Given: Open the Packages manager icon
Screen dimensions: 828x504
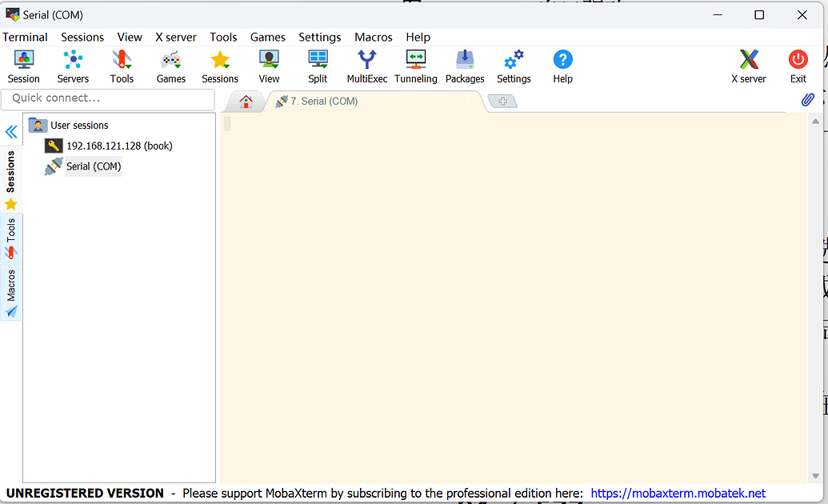Looking at the screenshot, I should click(x=465, y=66).
